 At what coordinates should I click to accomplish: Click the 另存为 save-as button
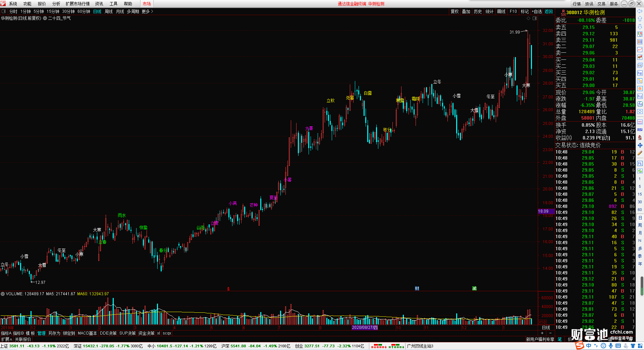[x=54, y=333]
